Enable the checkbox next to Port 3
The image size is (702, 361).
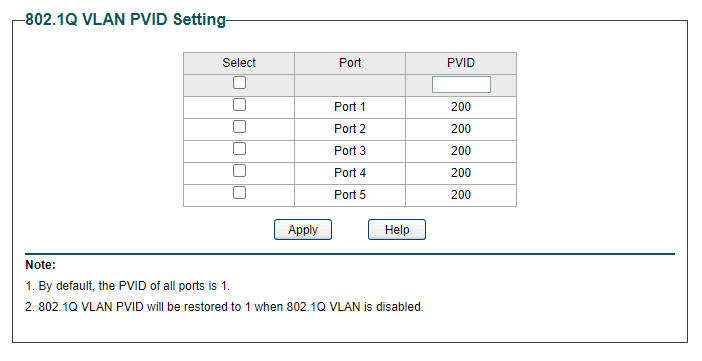[240, 149]
